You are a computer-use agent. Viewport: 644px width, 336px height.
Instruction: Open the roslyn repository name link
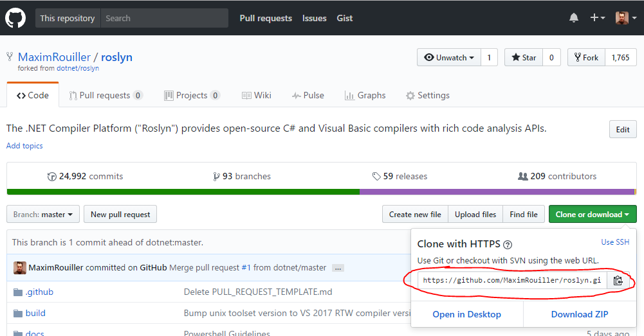coord(116,57)
